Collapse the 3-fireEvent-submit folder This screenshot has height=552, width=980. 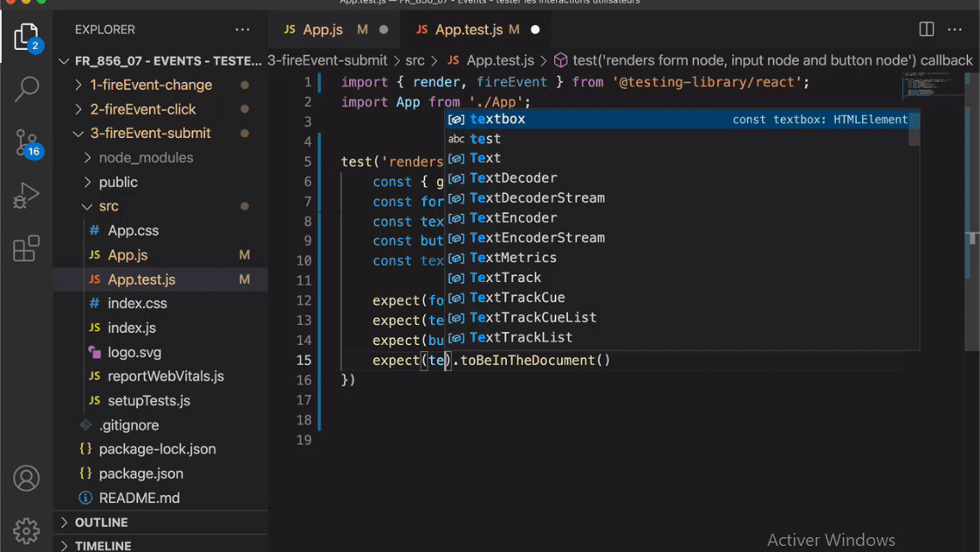[150, 134]
